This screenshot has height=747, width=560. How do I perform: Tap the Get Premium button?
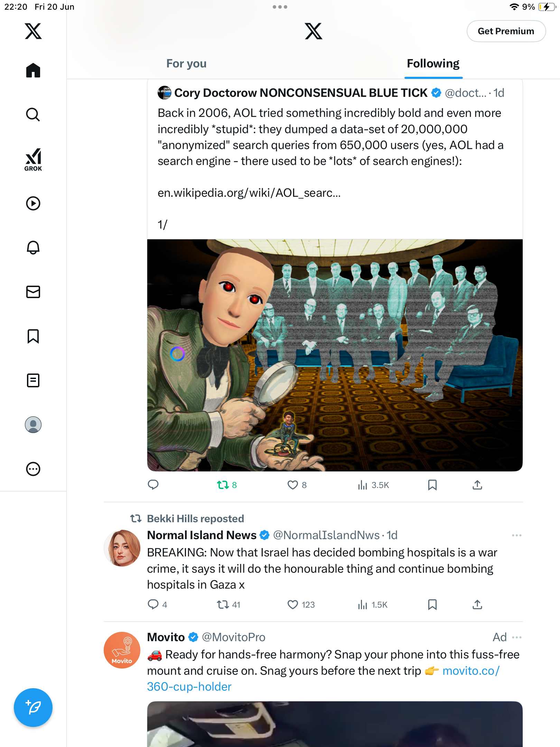(506, 31)
